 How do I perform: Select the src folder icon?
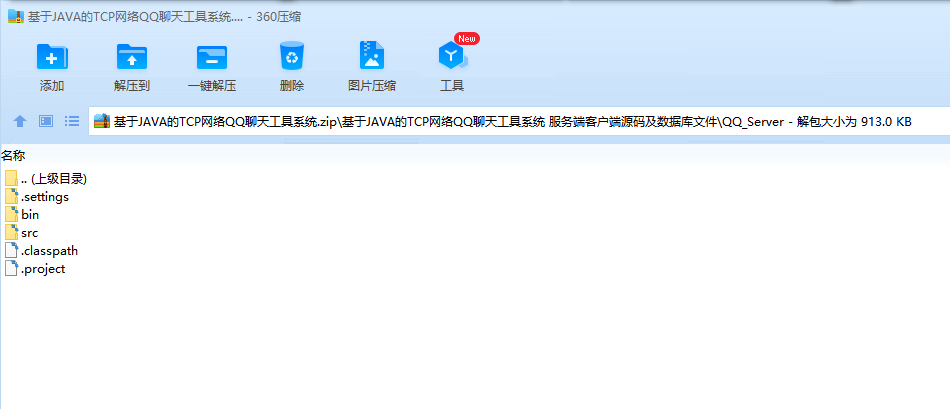(11, 232)
